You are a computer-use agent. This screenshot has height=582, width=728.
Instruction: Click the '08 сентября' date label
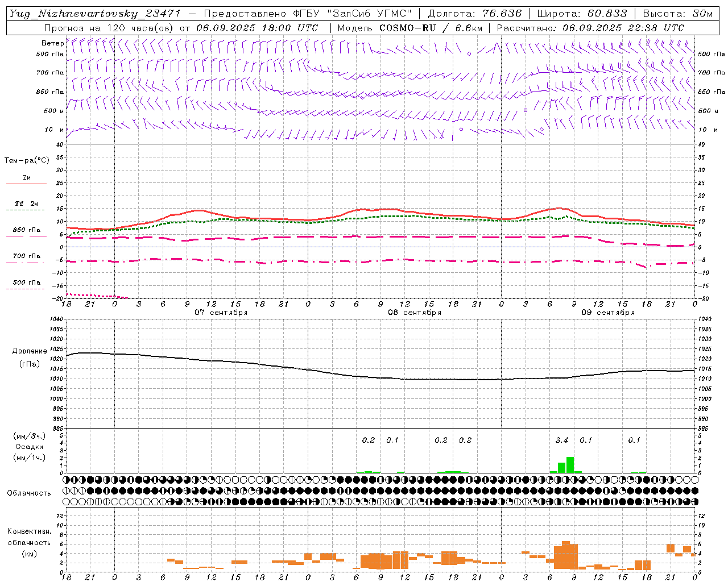coord(415,313)
